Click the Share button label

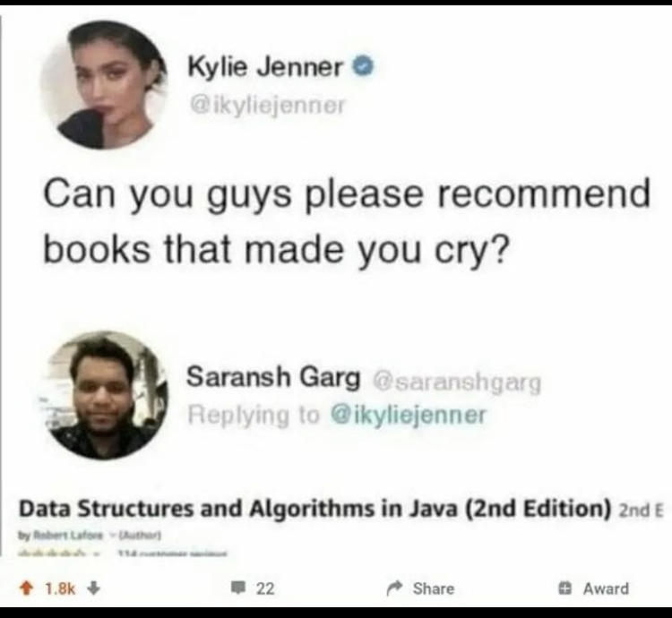point(434,588)
